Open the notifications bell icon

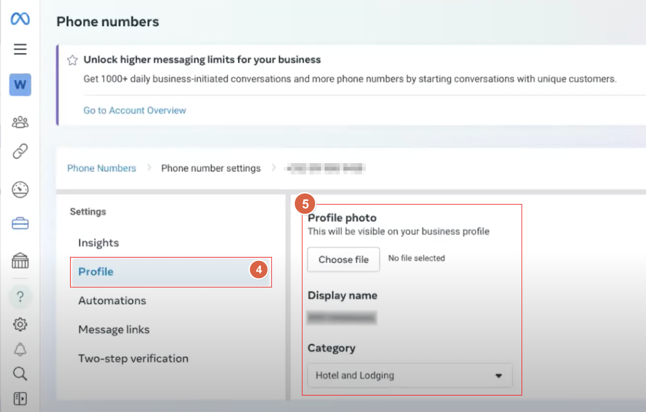[20, 349]
